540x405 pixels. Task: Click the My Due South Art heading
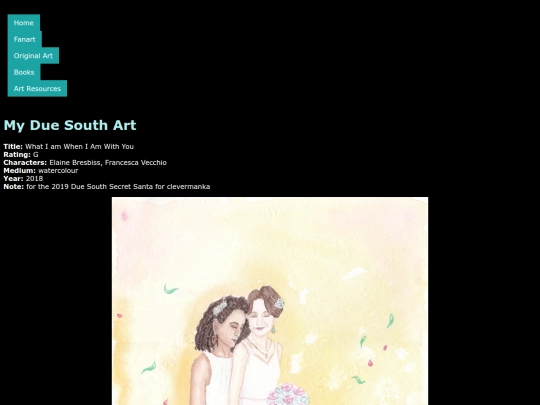(70, 125)
